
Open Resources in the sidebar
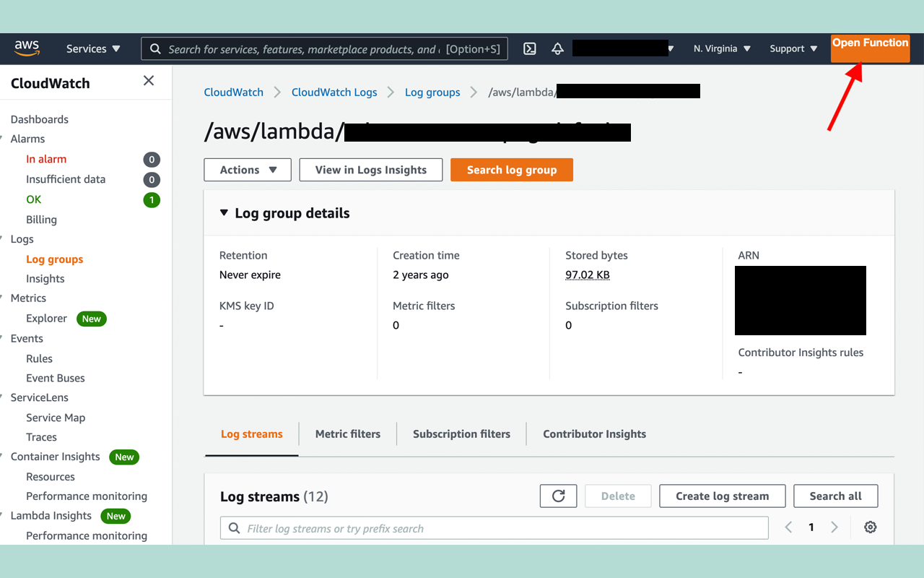point(51,477)
